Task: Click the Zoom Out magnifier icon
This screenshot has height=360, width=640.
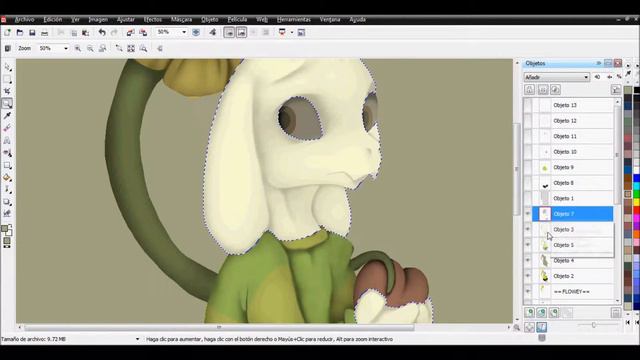Action: click(x=90, y=48)
